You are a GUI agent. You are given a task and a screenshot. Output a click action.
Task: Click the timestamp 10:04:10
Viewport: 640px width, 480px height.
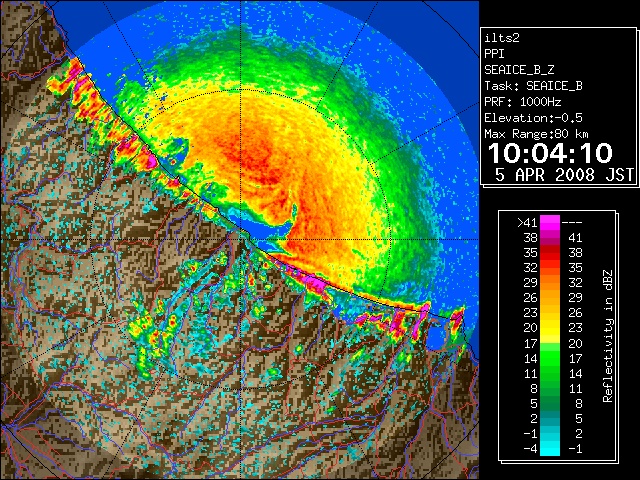pyautogui.click(x=550, y=153)
